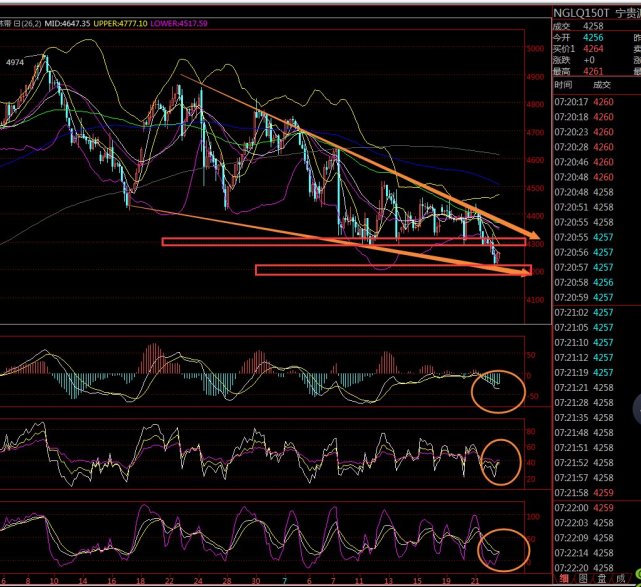Click the 100 level in the bottom pane
Image resolution: width=641 pixels, height=587 pixels.
[x=533, y=517]
